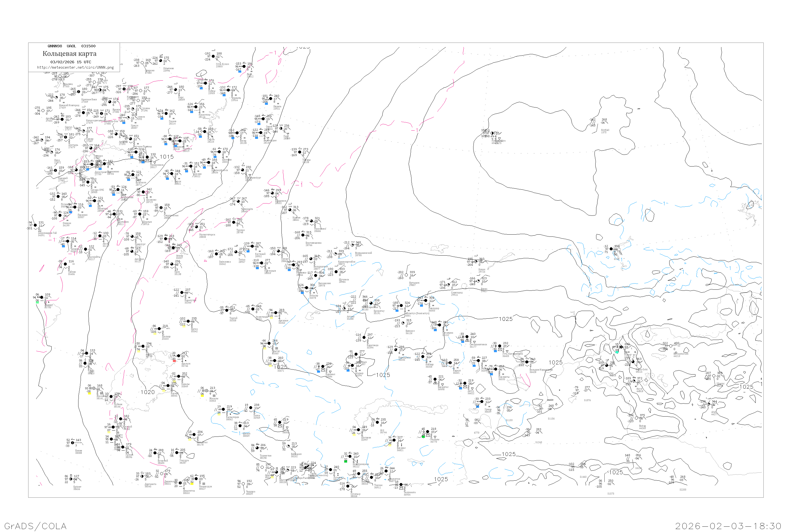Click the Караганда station circle marker
The image size is (798, 532).
tap(364, 338)
